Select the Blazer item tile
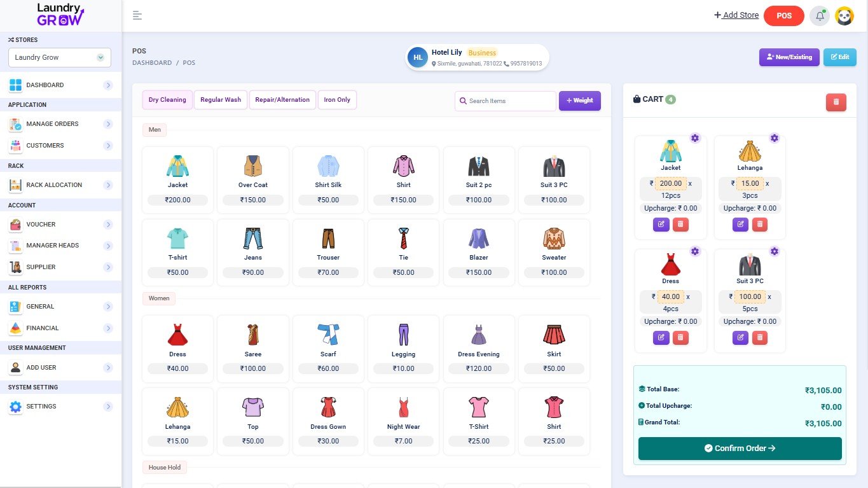This screenshot has height=488, width=868. click(x=479, y=253)
